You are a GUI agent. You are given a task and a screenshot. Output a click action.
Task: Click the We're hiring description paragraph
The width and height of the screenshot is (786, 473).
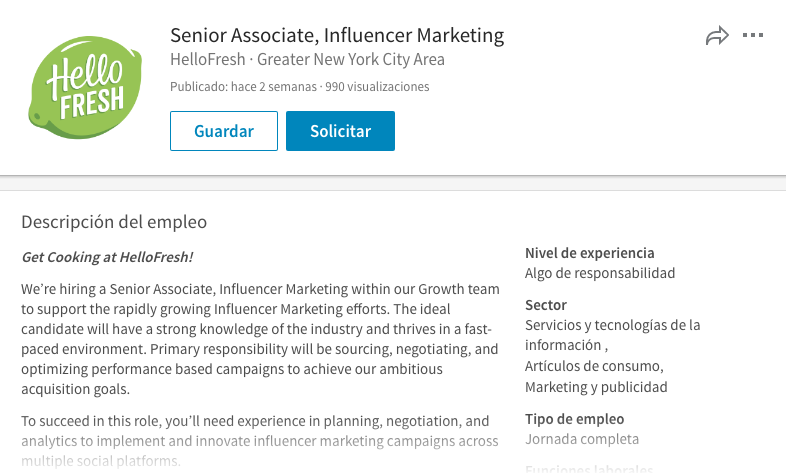(260, 339)
